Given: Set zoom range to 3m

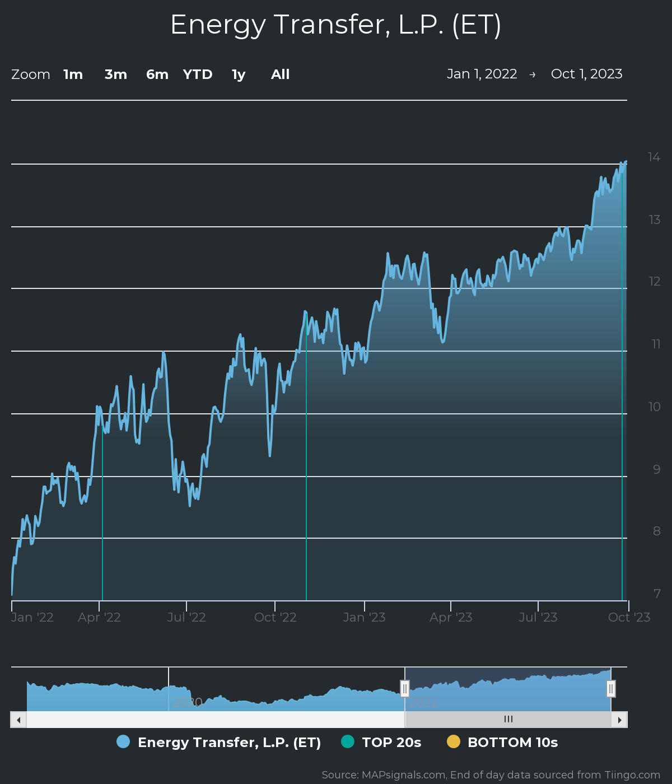Looking at the screenshot, I should 116,74.
